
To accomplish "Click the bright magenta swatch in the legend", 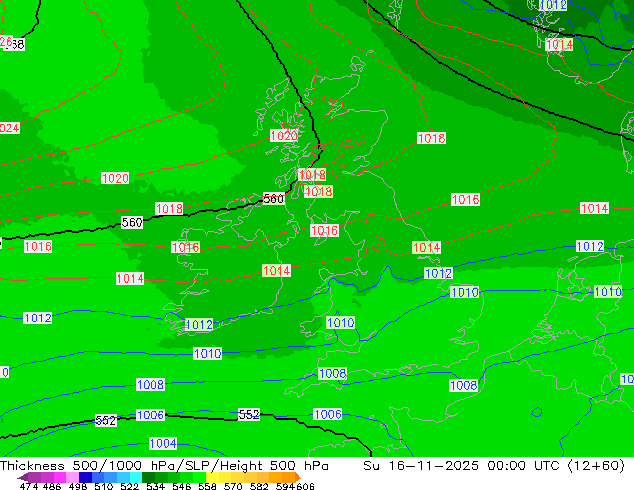I will (60, 477).
